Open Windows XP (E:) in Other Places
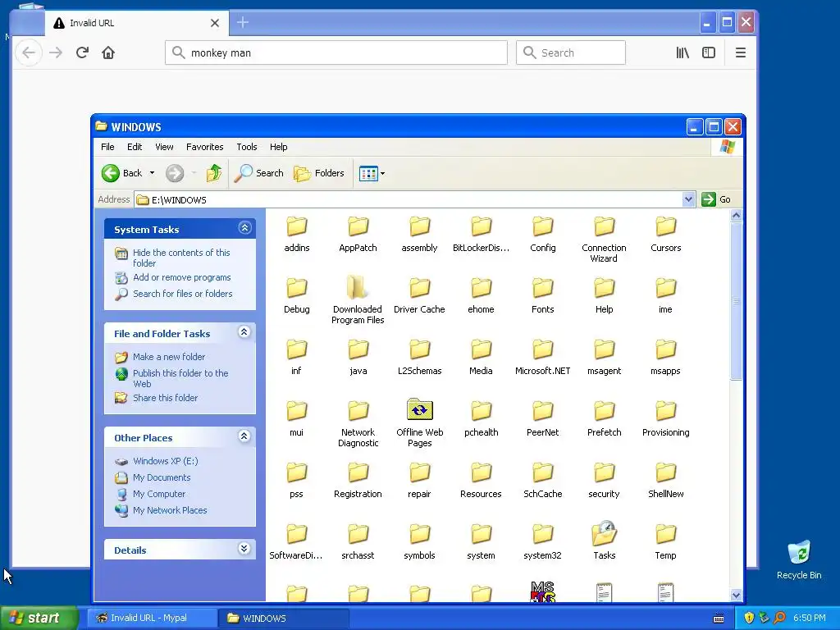Image resolution: width=840 pixels, height=630 pixels. click(x=165, y=461)
